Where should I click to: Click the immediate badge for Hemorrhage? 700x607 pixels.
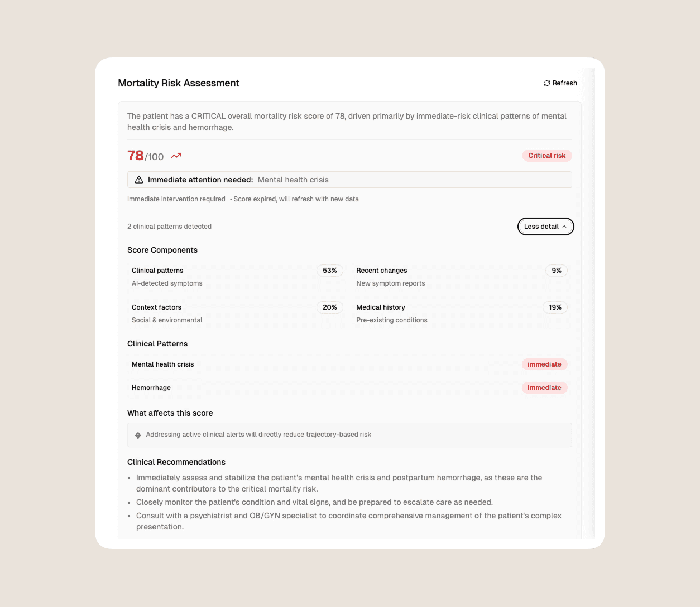[545, 388]
